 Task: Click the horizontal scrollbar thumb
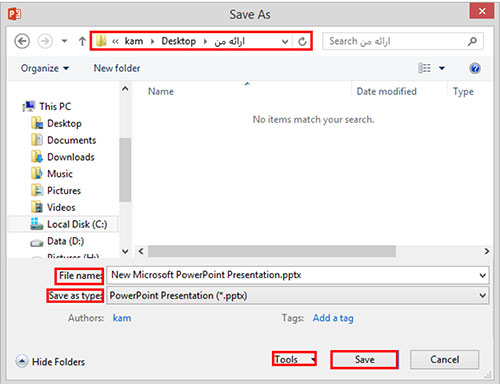click(x=272, y=251)
